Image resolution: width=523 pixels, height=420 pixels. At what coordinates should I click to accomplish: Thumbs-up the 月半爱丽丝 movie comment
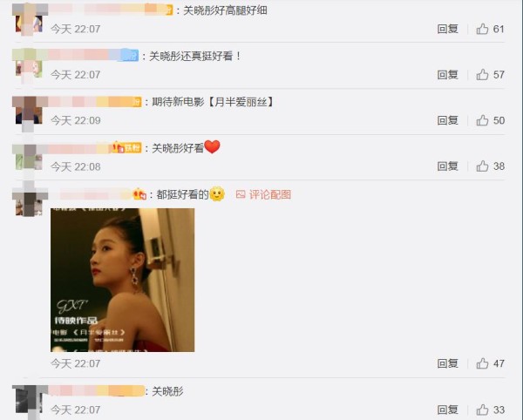tap(482, 120)
